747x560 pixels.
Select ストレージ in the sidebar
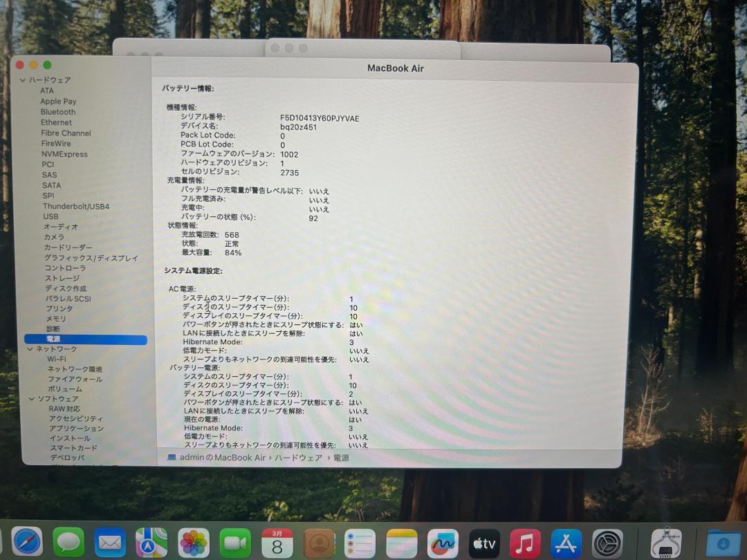click(x=62, y=278)
